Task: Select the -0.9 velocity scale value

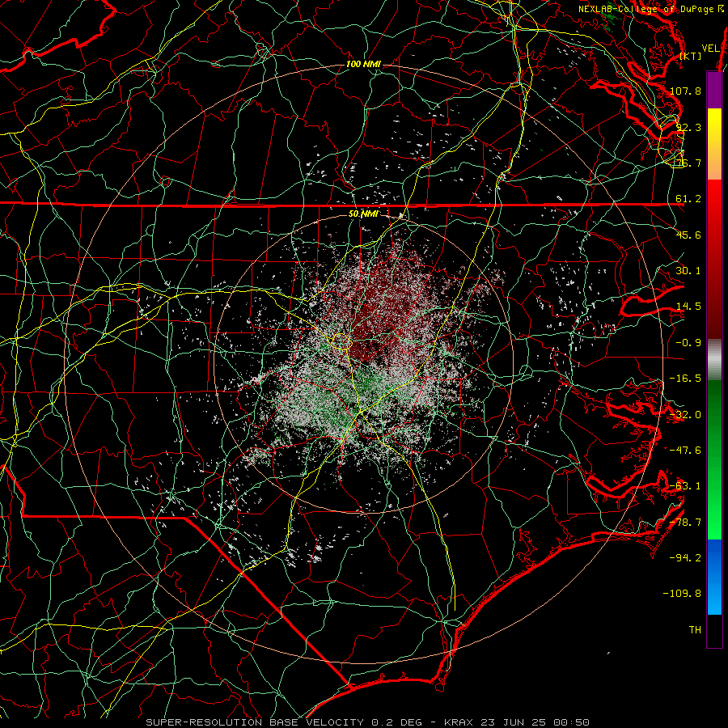Action: pos(688,343)
